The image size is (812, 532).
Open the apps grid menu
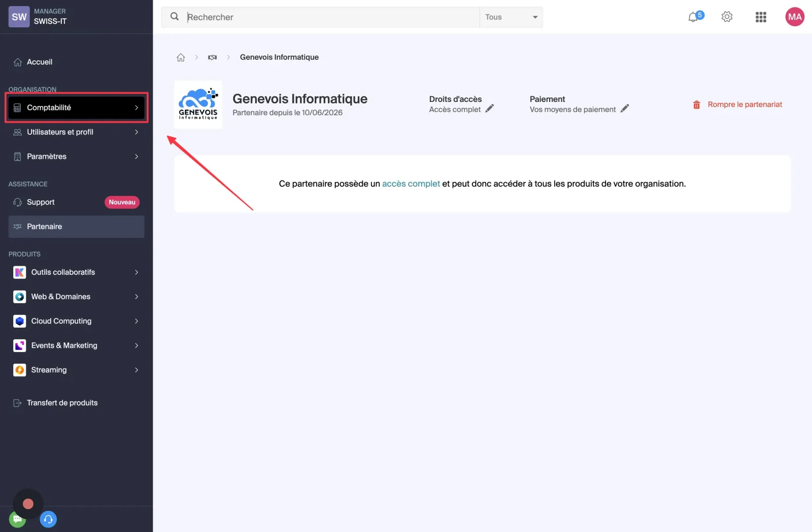(x=760, y=17)
